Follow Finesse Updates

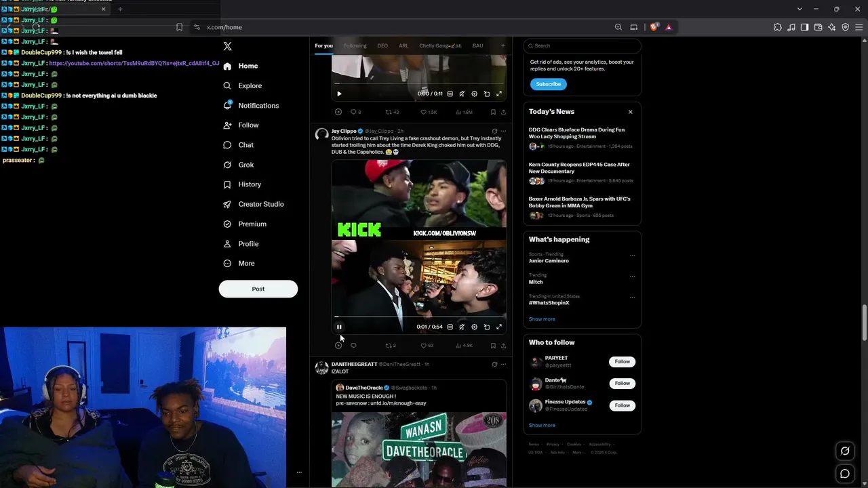(x=622, y=405)
